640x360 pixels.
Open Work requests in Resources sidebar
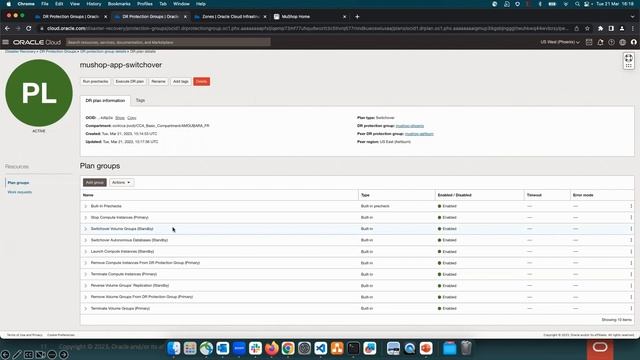20,192
